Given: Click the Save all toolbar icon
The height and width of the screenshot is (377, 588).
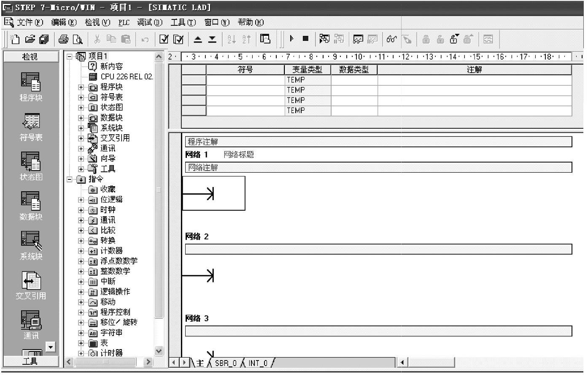Looking at the screenshot, I should click(x=44, y=39).
